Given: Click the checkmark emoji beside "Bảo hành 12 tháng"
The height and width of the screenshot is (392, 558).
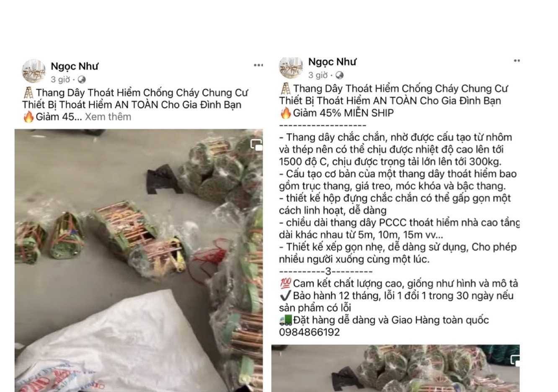Looking at the screenshot, I should [285, 296].
